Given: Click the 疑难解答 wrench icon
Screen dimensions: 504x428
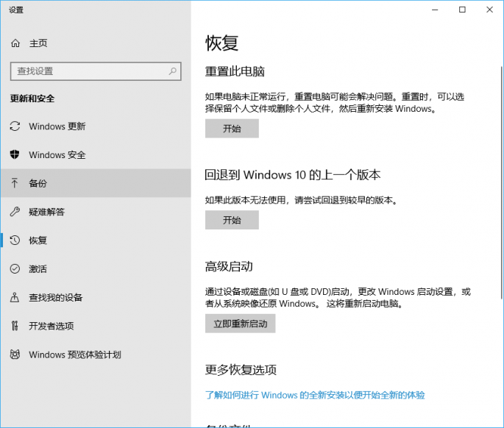Looking at the screenshot, I should point(15,212).
